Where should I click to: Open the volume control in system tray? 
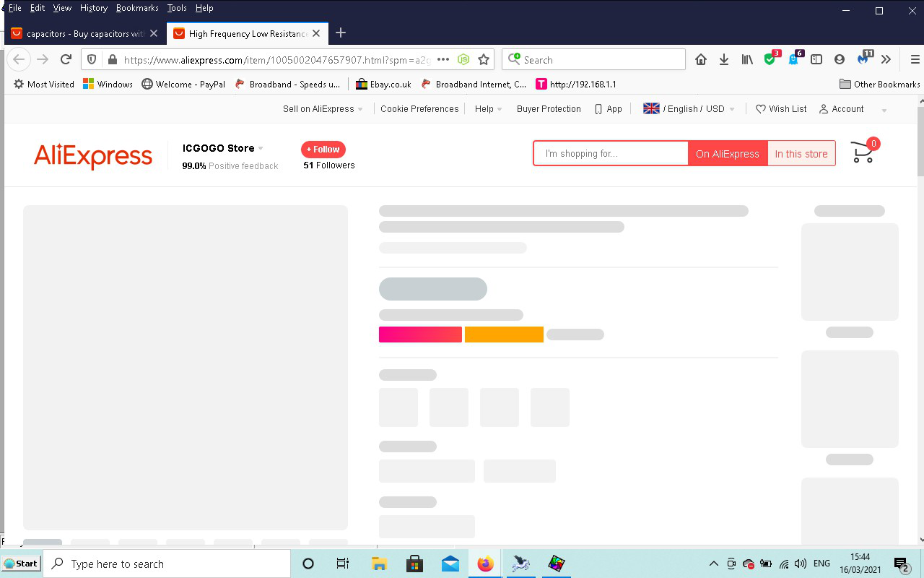click(800, 564)
